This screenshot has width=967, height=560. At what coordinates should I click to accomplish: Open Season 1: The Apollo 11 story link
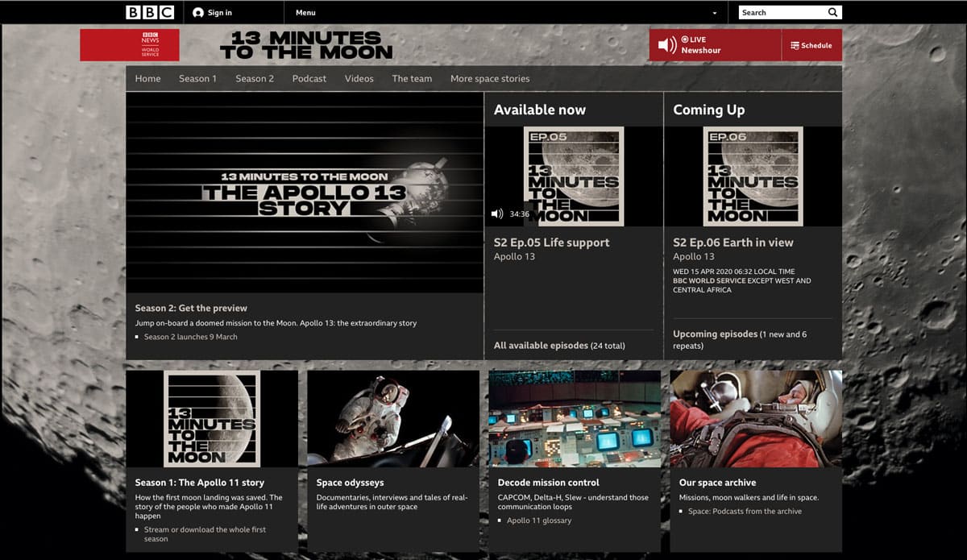pos(200,483)
